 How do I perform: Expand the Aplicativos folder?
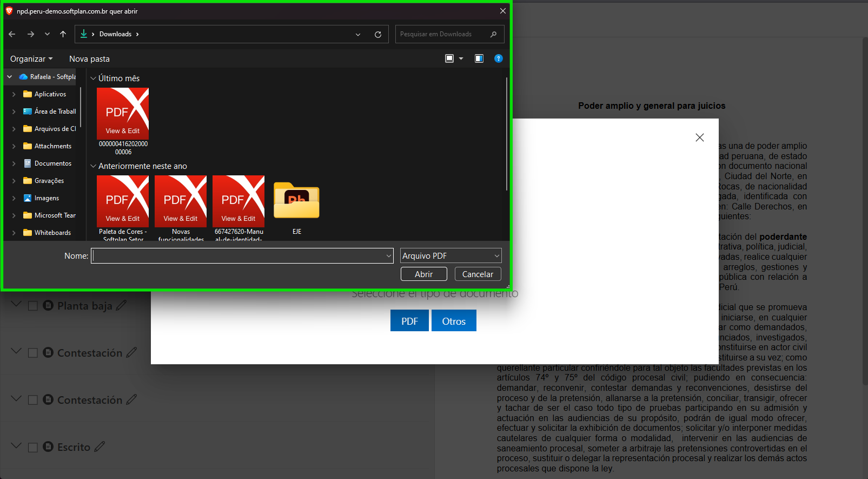14,94
